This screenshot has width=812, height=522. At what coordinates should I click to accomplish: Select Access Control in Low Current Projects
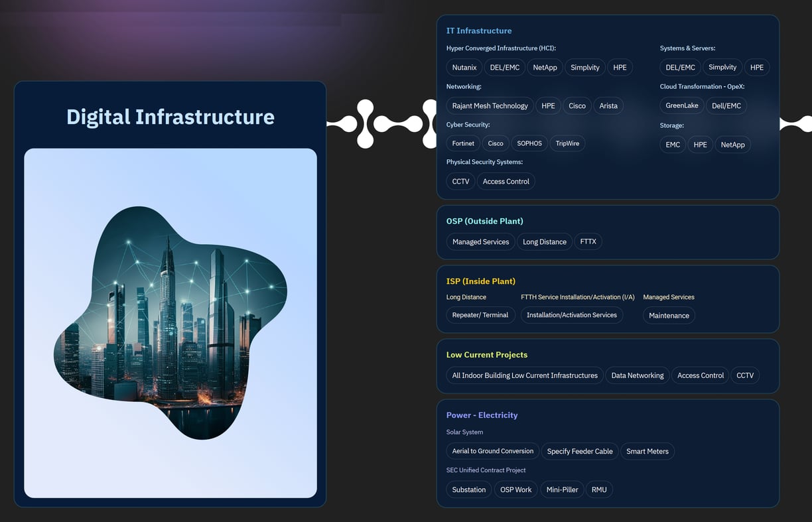click(x=701, y=375)
